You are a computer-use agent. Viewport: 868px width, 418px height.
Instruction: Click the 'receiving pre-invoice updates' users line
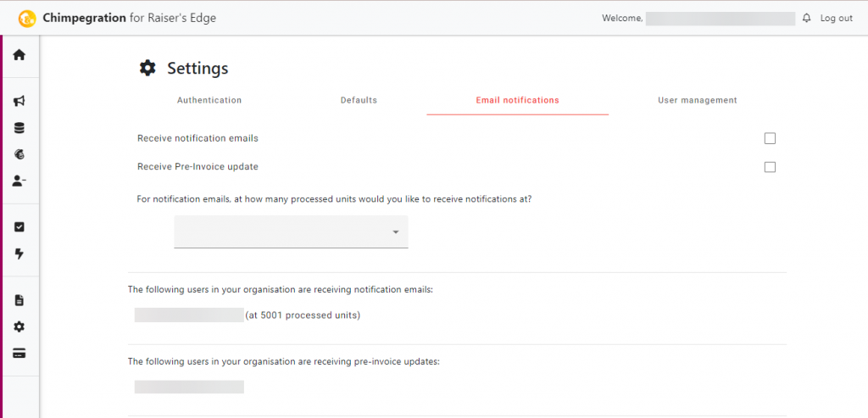(283, 361)
